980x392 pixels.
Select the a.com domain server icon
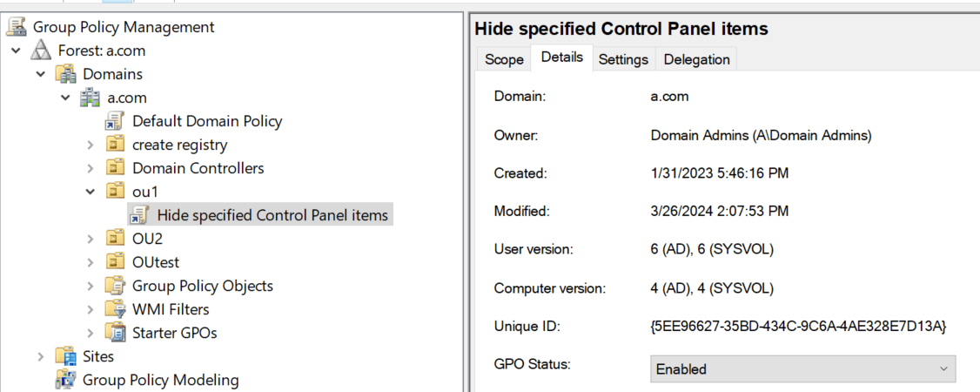point(91,98)
